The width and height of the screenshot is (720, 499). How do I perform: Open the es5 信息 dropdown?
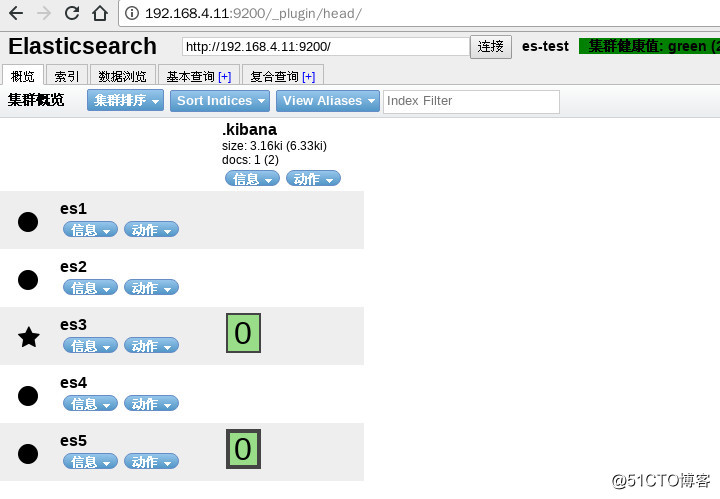(90, 462)
